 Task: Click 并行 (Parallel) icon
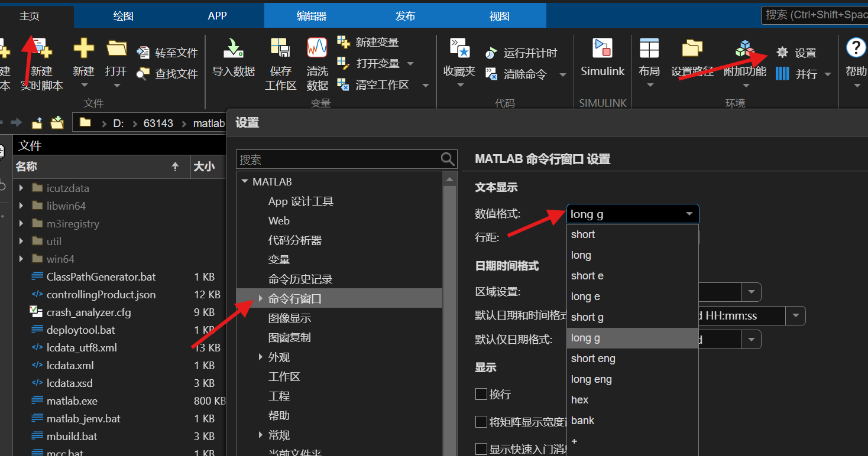tap(782, 74)
